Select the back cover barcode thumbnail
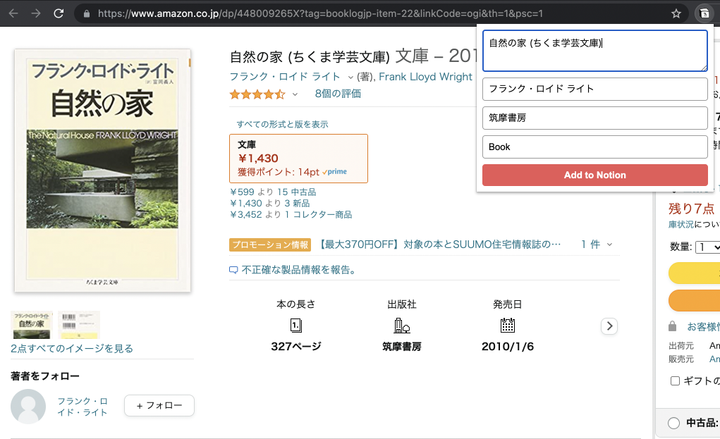 78,325
